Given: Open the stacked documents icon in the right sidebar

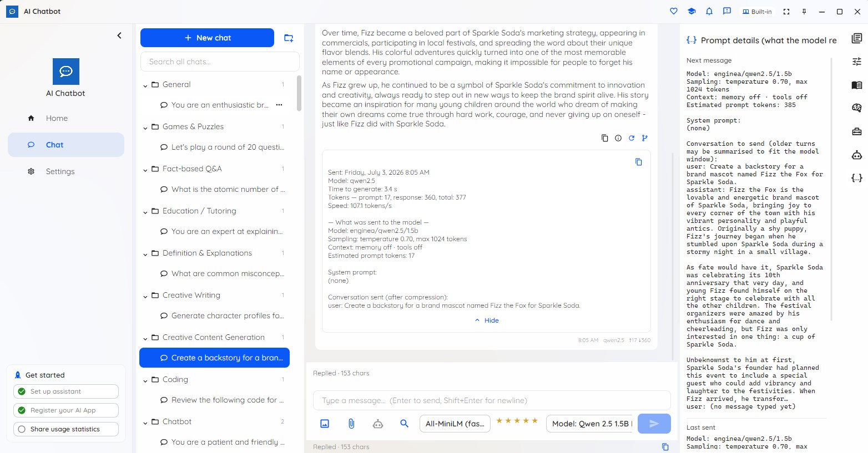Looking at the screenshot, I should 857,38.
